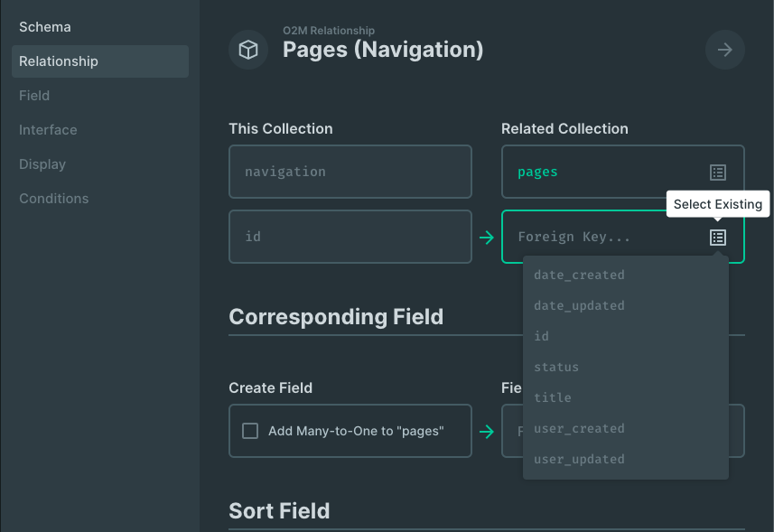This screenshot has width=774, height=532.
Task: Pick "date_created" from the dropdown list
Action: [x=578, y=275]
